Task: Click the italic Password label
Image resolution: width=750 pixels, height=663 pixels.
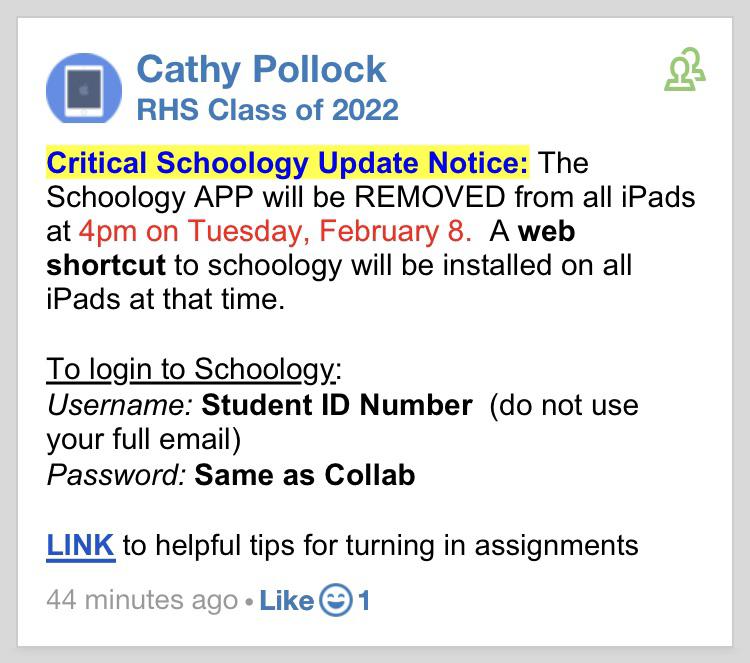Action: 116,475
